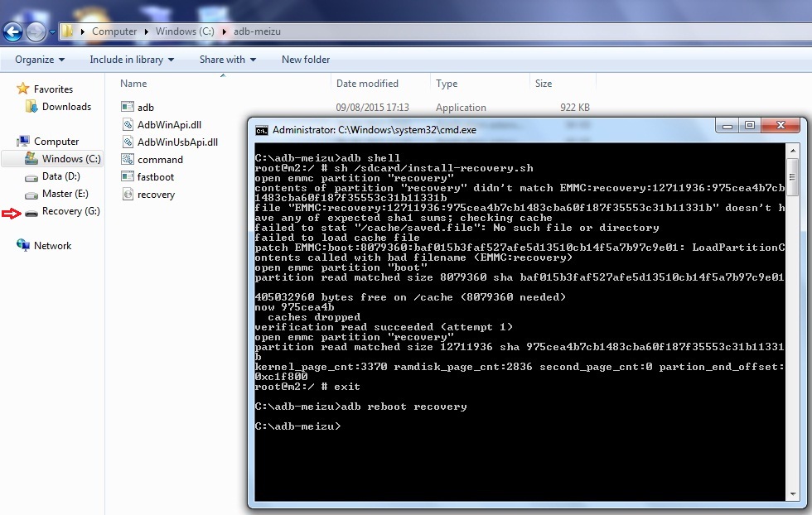Screen dimensions: 812x515
Task: Select Network in the sidebar
Action: pos(54,245)
